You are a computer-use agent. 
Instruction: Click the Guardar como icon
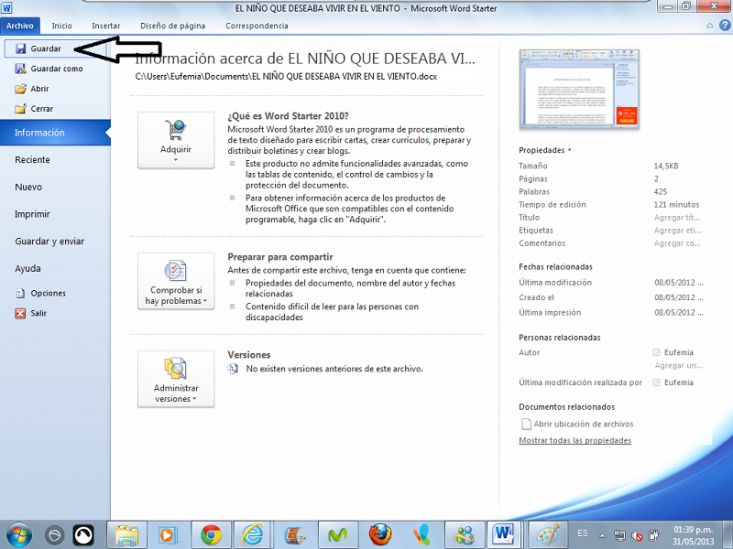(x=21, y=69)
